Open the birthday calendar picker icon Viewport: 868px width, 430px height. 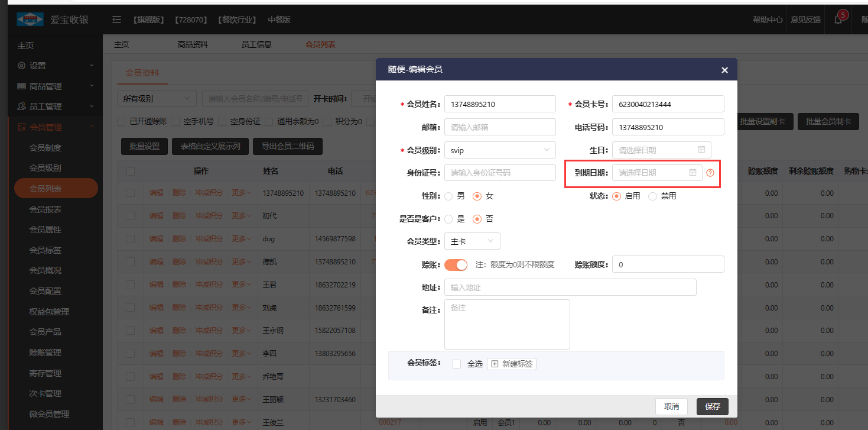coord(701,150)
